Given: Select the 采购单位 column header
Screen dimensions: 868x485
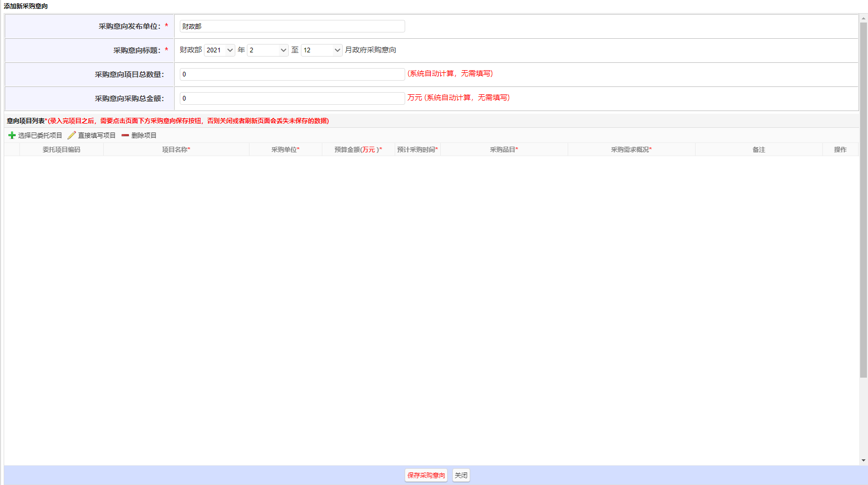Looking at the screenshot, I should click(x=285, y=150).
